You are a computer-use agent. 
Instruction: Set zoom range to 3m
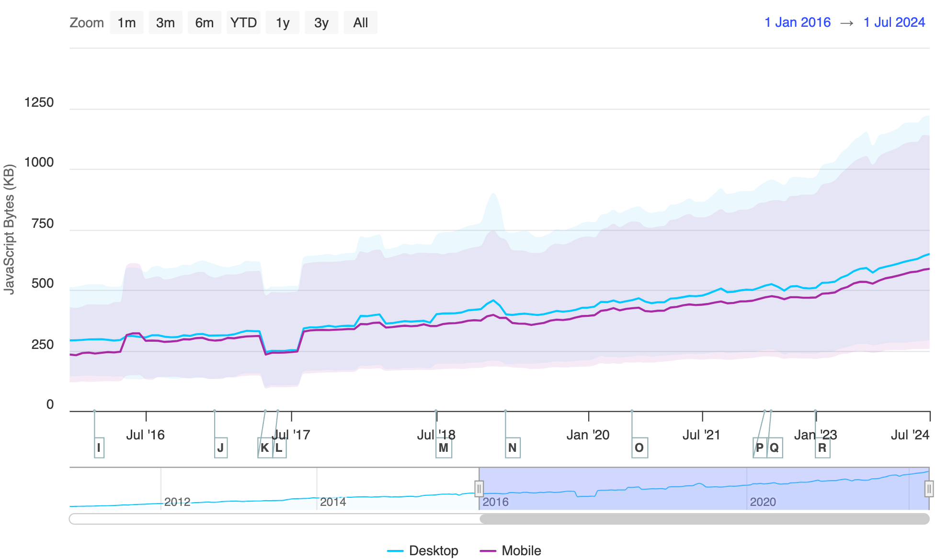click(x=165, y=22)
